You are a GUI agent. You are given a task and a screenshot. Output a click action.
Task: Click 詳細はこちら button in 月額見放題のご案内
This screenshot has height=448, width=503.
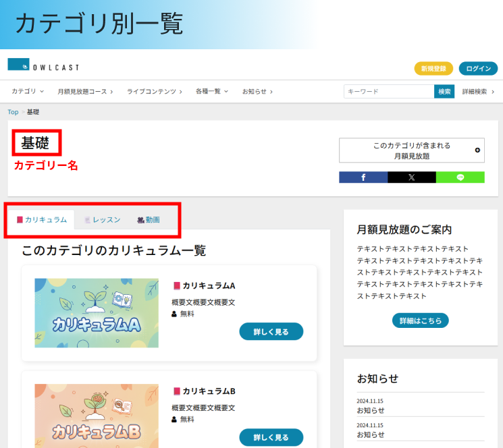tap(420, 320)
